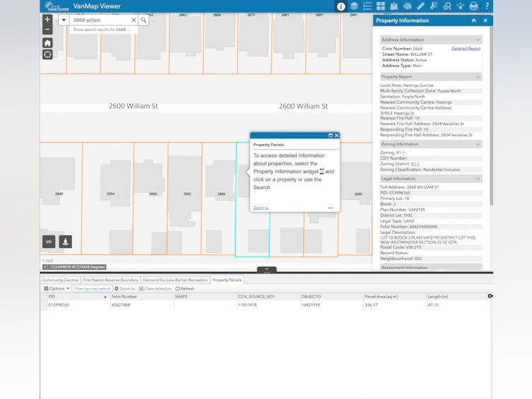Click the 2668 william search field
The width and height of the screenshot is (532, 399).
pos(101,20)
